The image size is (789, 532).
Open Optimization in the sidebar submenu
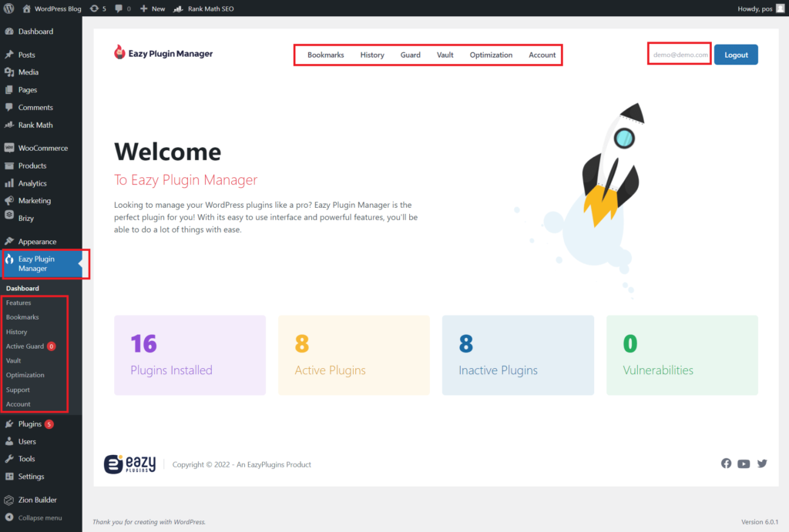(x=25, y=375)
